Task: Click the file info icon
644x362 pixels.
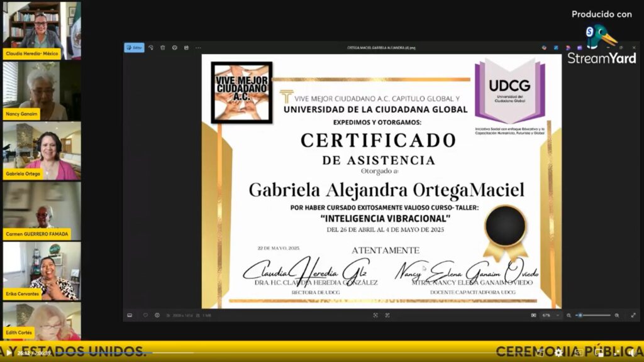Action: [157, 315]
